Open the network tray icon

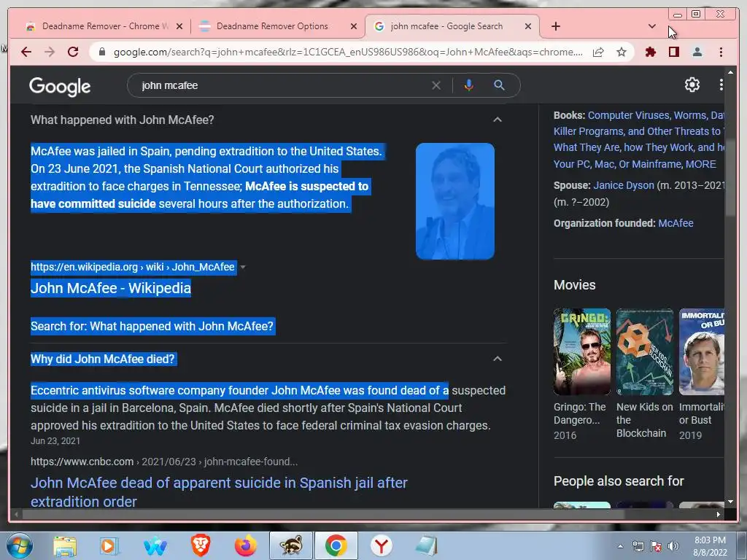pos(638,546)
